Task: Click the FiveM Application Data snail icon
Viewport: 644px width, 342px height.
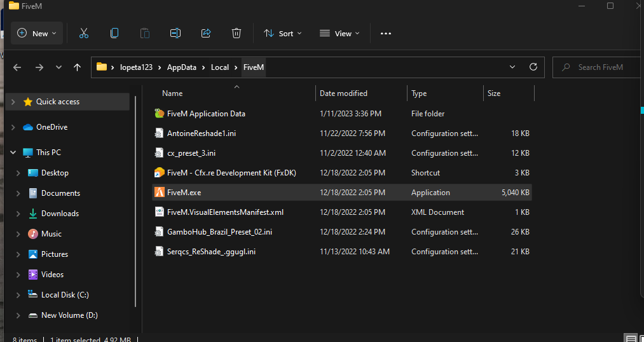Action: [160, 113]
